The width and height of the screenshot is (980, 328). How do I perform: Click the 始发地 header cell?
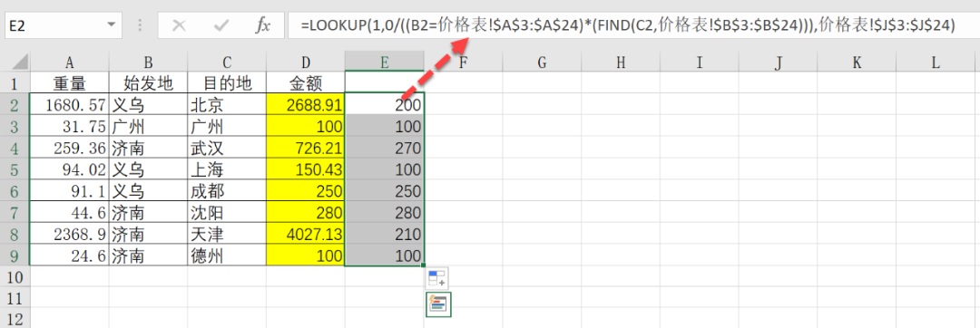click(x=148, y=83)
